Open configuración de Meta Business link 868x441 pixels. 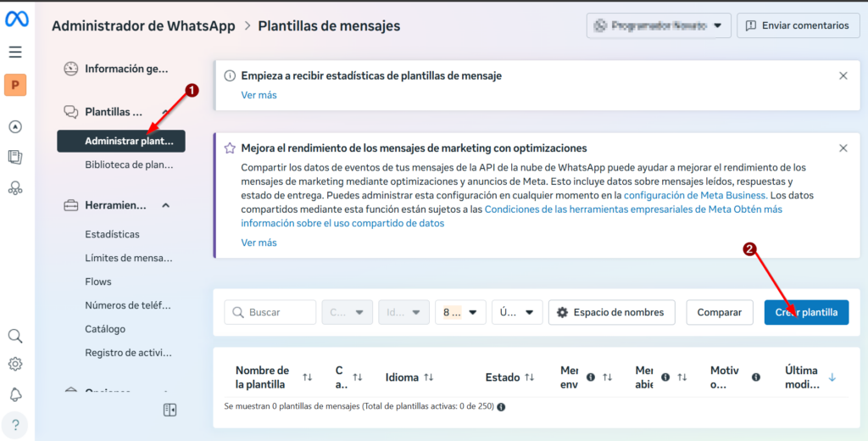(694, 195)
